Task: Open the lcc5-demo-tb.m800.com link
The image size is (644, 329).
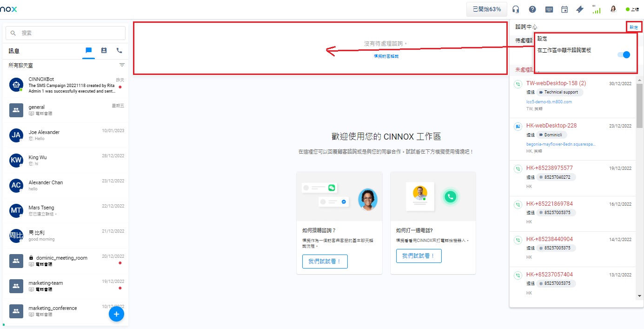Action: (549, 101)
